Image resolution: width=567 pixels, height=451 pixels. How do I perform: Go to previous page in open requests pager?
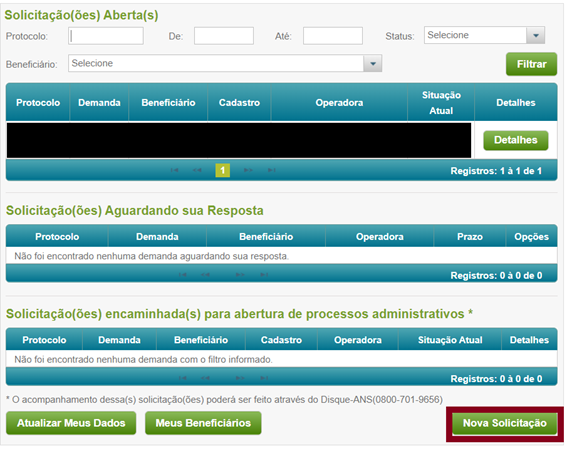(x=197, y=170)
